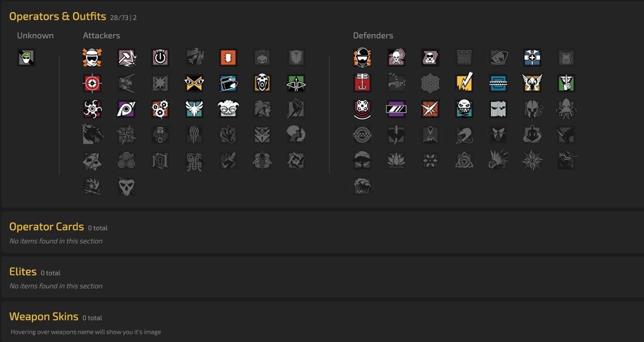Select Montagne's greyed shield icon
Image resolution: width=644 pixels, height=342 pixels.
click(x=296, y=58)
